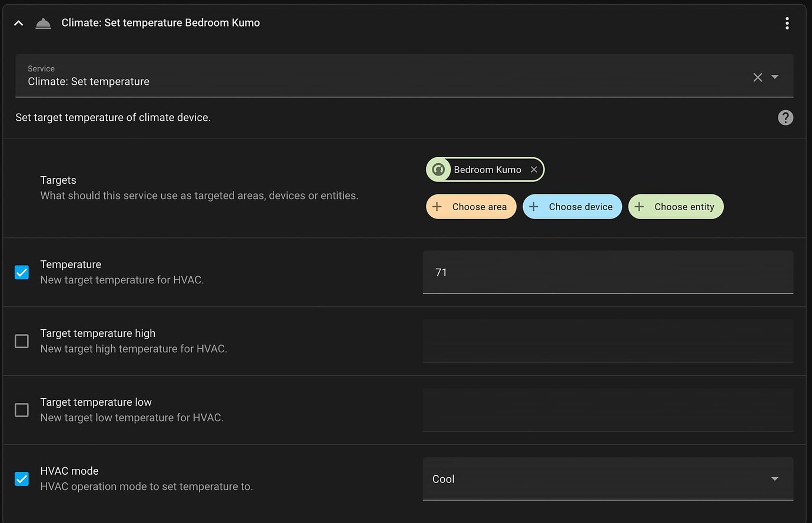Screen dimensions: 812x523
Task: Click the plus icon on Choose area
Action: tap(436, 207)
